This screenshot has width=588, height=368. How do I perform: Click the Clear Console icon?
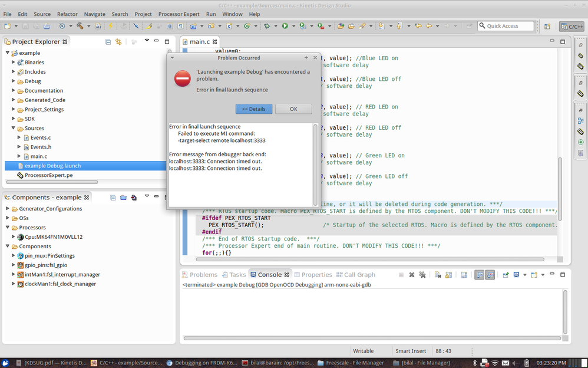[x=438, y=275]
